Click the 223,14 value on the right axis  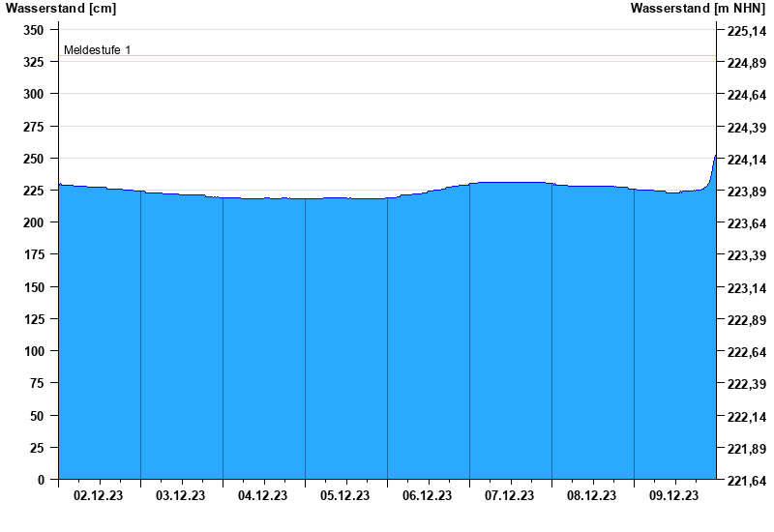[x=745, y=288]
